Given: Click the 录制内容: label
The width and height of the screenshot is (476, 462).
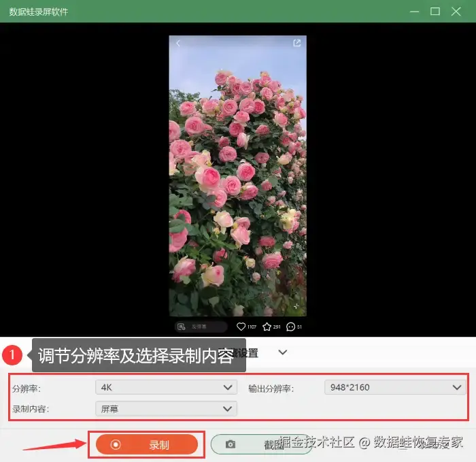Looking at the screenshot, I should tap(31, 409).
